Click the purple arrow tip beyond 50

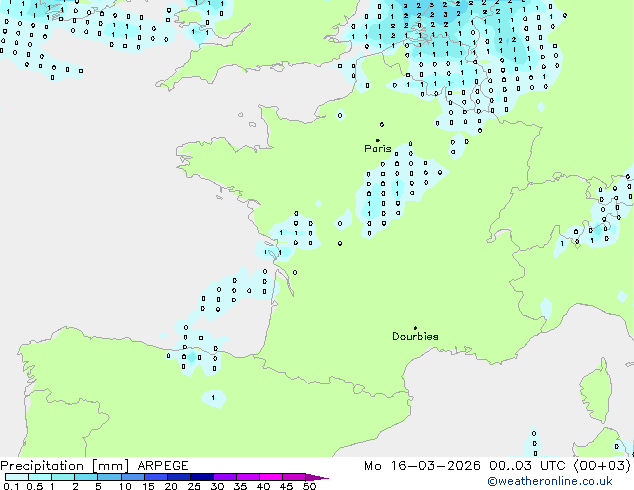point(317,477)
